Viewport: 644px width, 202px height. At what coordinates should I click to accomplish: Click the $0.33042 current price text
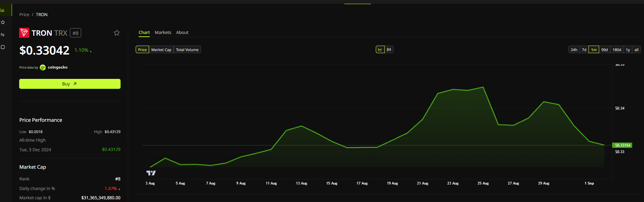coord(45,50)
